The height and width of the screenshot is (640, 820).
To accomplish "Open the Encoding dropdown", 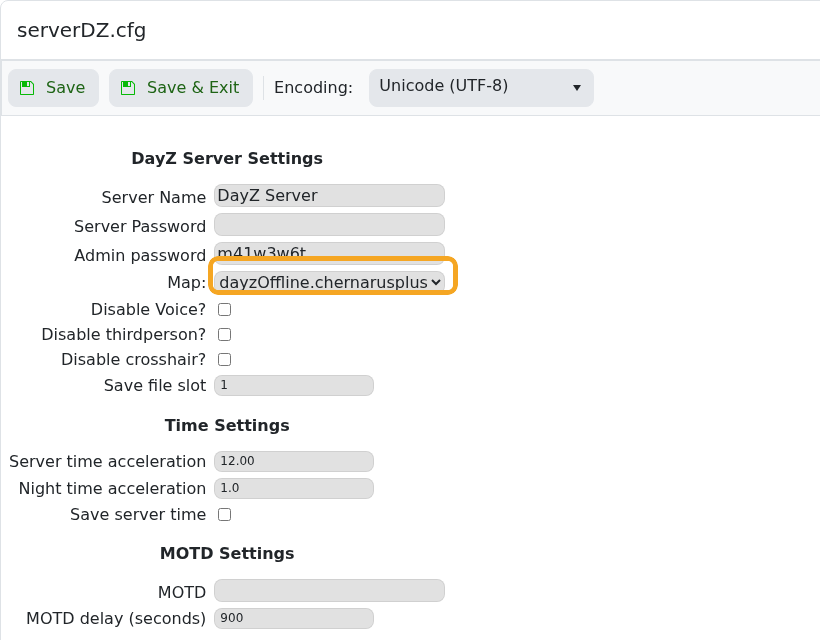I will pyautogui.click(x=481, y=88).
